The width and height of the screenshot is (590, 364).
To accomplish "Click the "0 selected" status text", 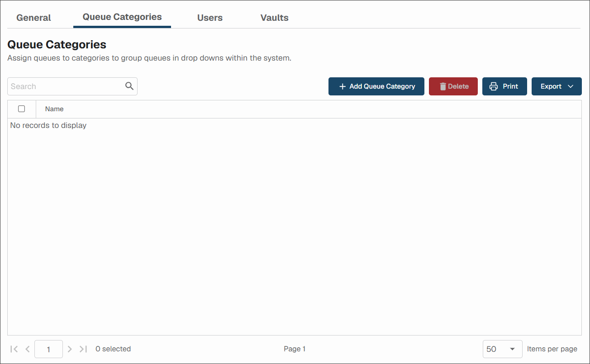I will 113,349.
